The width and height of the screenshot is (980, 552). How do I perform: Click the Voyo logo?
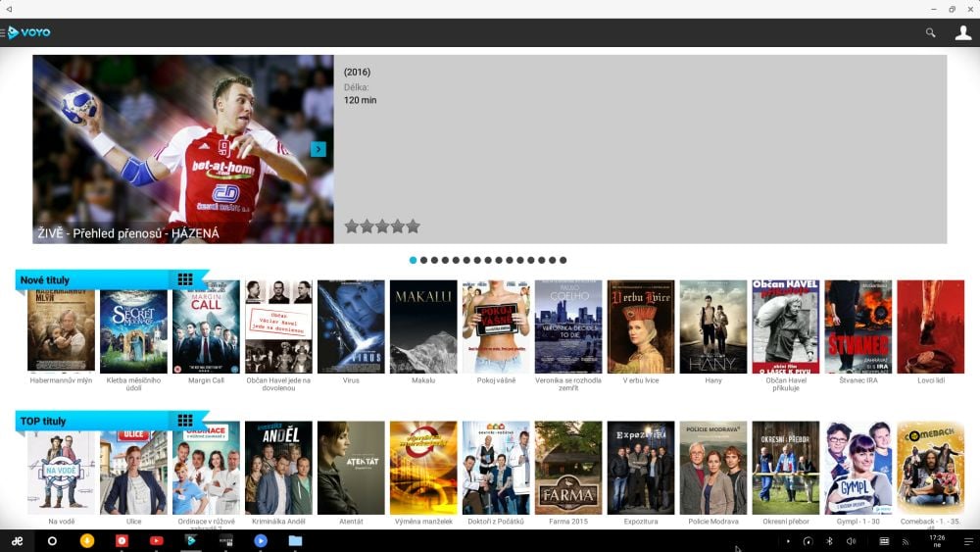(29, 32)
